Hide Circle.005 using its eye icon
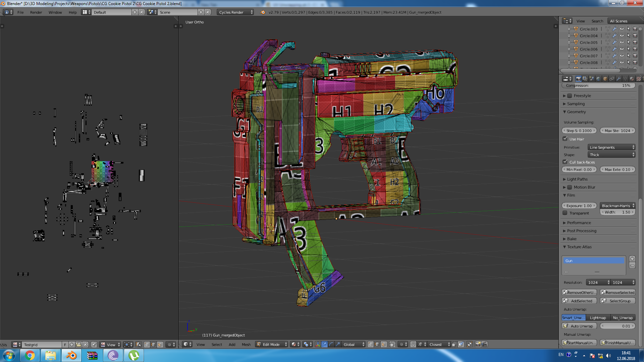This screenshot has width=644, height=362. (622, 43)
